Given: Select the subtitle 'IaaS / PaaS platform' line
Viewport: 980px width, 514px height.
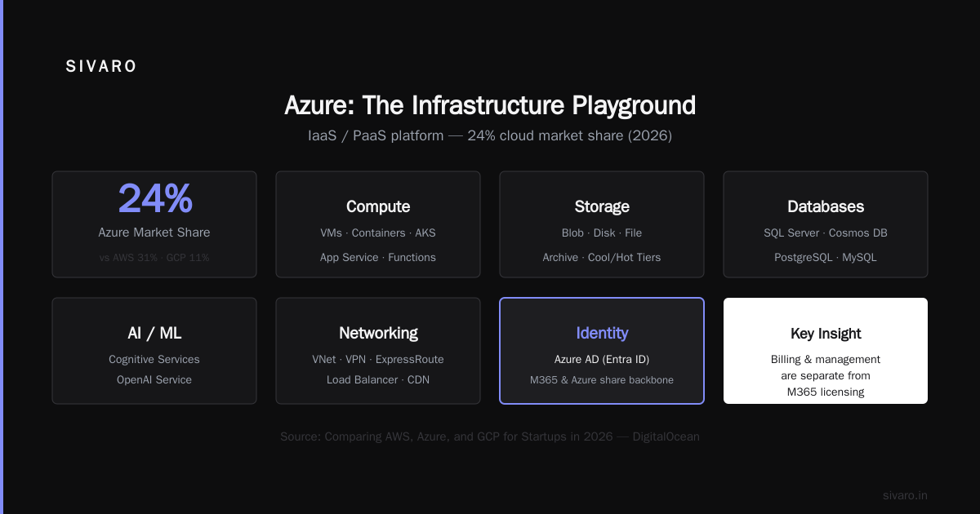Looking at the screenshot, I should (490, 135).
